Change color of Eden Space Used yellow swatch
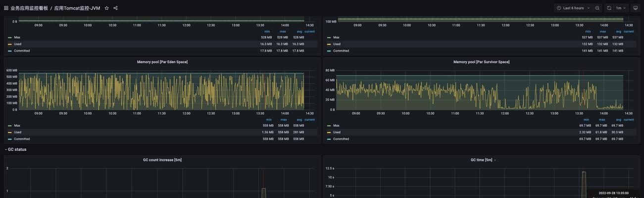 (10, 132)
